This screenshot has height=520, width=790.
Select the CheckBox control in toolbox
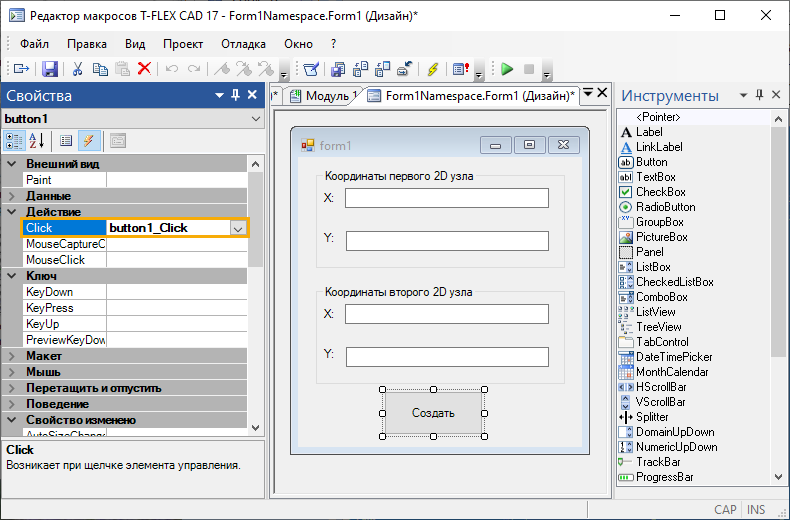click(x=660, y=192)
